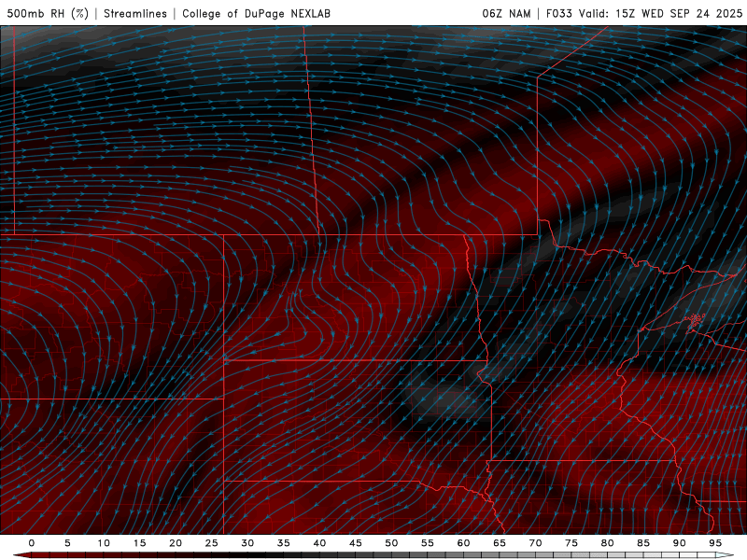Click the '45' colorbar scale label
The image size is (747, 560).
(356, 543)
